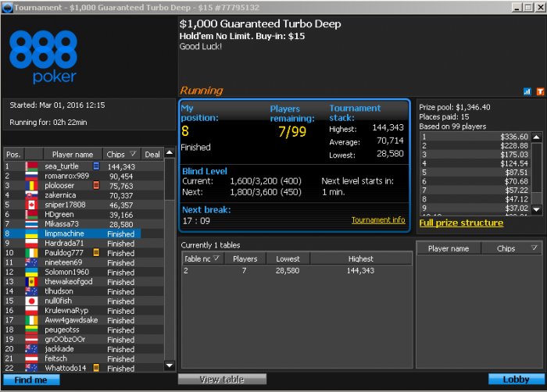This screenshot has height=392, width=547.
Task: Select player Hardrada71
Action: pos(84,243)
